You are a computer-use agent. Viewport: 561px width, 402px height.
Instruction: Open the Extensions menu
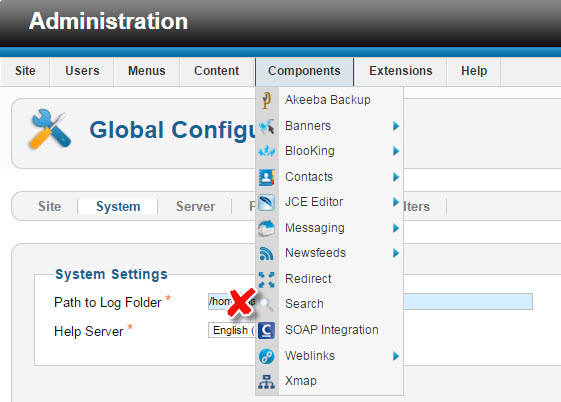pos(400,71)
